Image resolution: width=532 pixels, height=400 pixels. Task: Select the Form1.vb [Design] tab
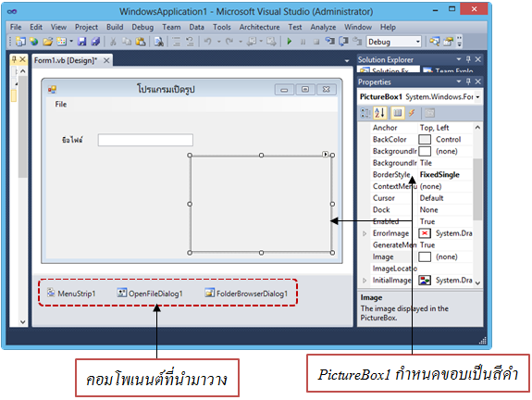tap(66, 60)
